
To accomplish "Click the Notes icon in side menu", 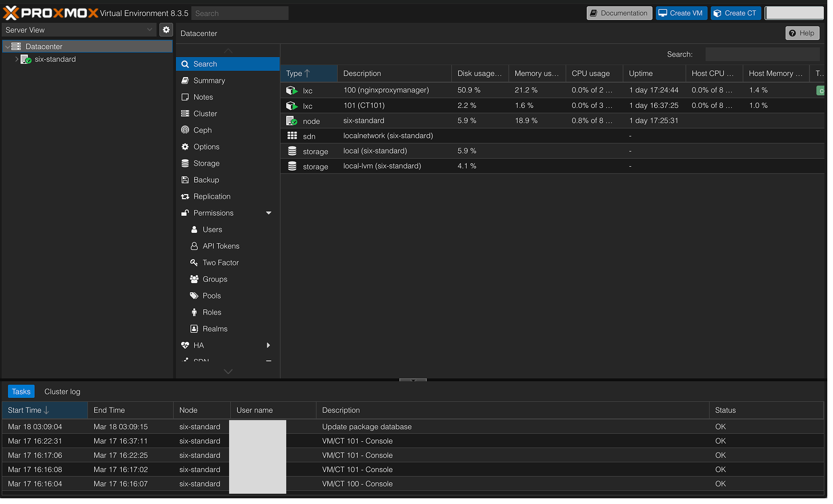I will [185, 97].
